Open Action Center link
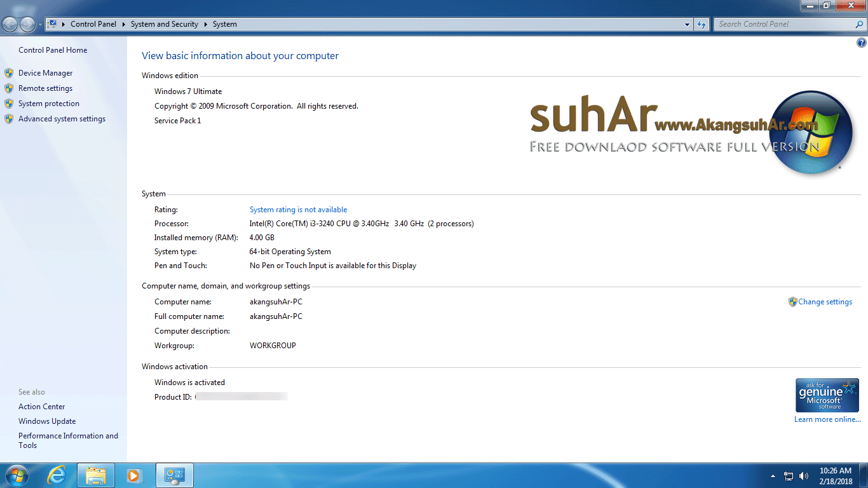 (x=41, y=407)
